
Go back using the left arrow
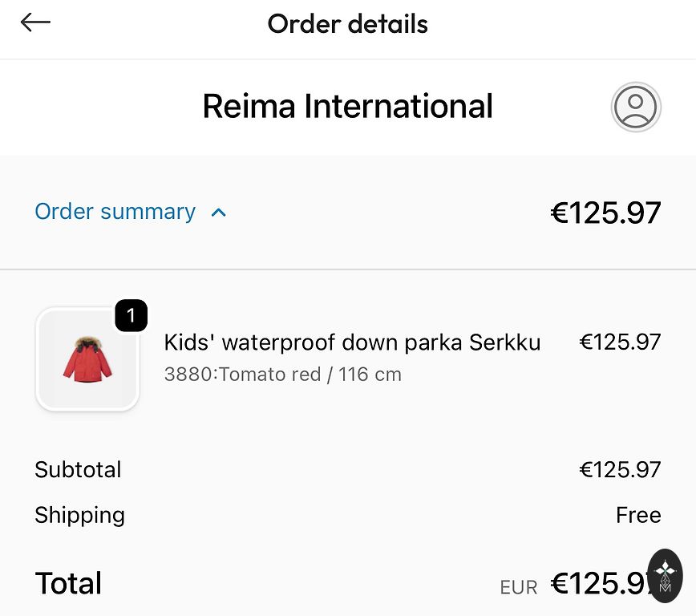pyautogui.click(x=35, y=23)
